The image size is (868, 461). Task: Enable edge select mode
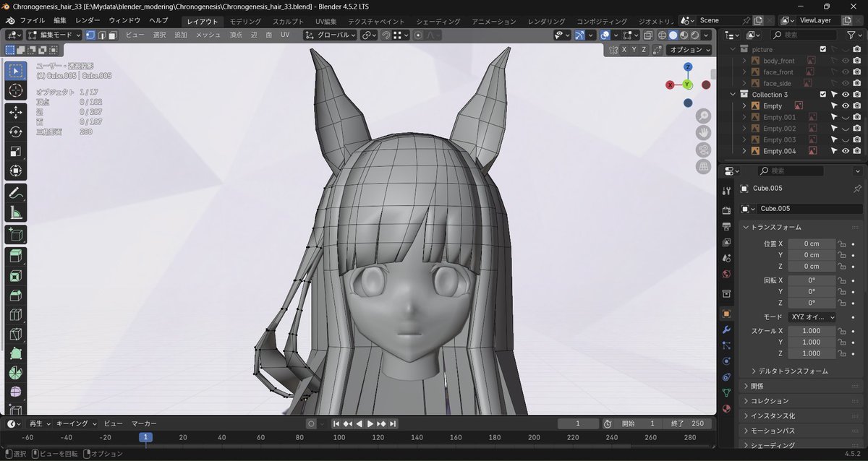point(101,35)
